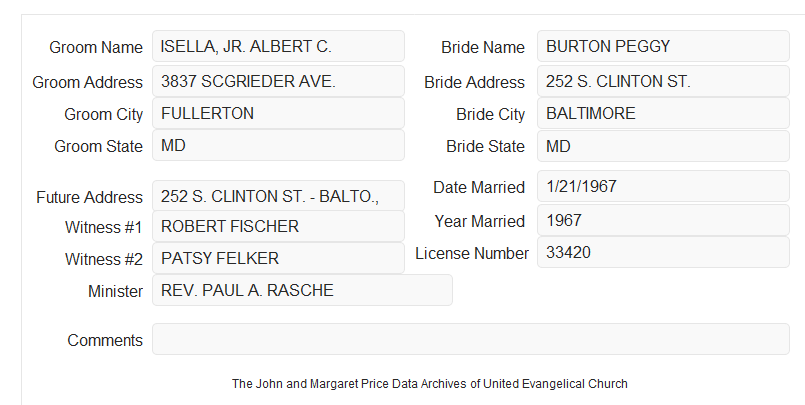Select the Groom Address input

pyautogui.click(x=278, y=81)
